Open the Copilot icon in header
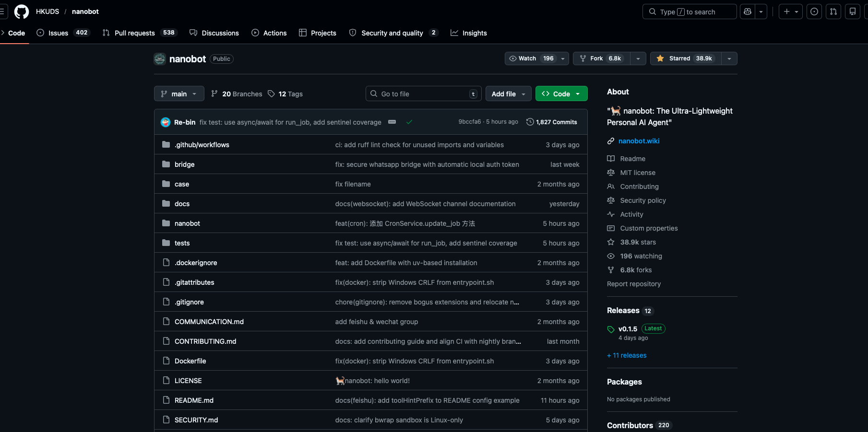 click(748, 12)
